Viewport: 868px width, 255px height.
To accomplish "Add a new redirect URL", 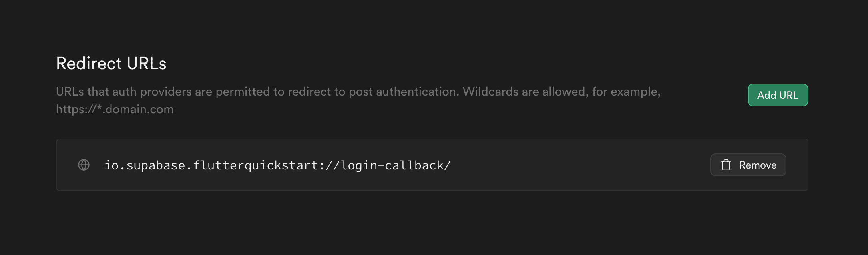I will click(x=778, y=95).
